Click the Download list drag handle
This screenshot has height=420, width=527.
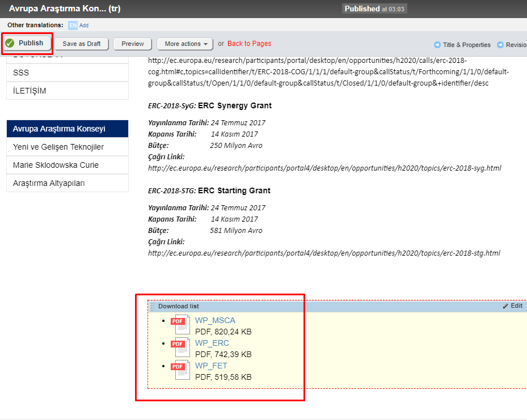tap(151, 307)
